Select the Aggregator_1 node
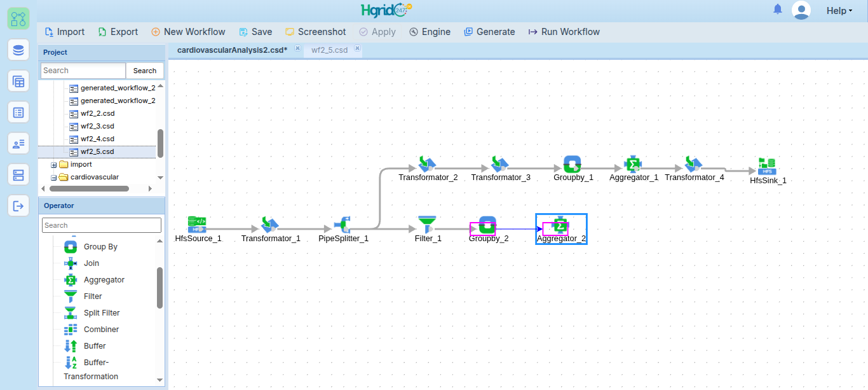868x390 pixels. point(634,169)
